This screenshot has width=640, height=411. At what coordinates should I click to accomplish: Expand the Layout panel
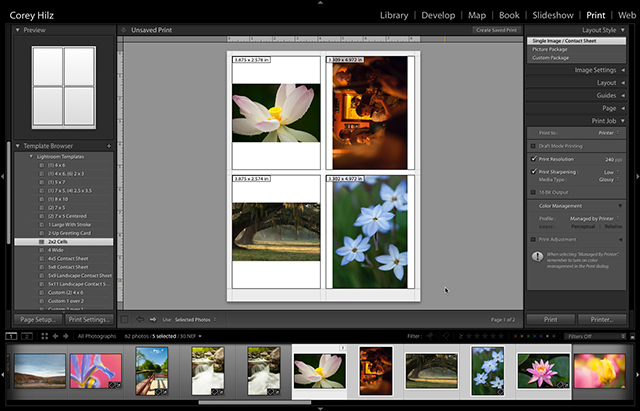pyautogui.click(x=623, y=83)
